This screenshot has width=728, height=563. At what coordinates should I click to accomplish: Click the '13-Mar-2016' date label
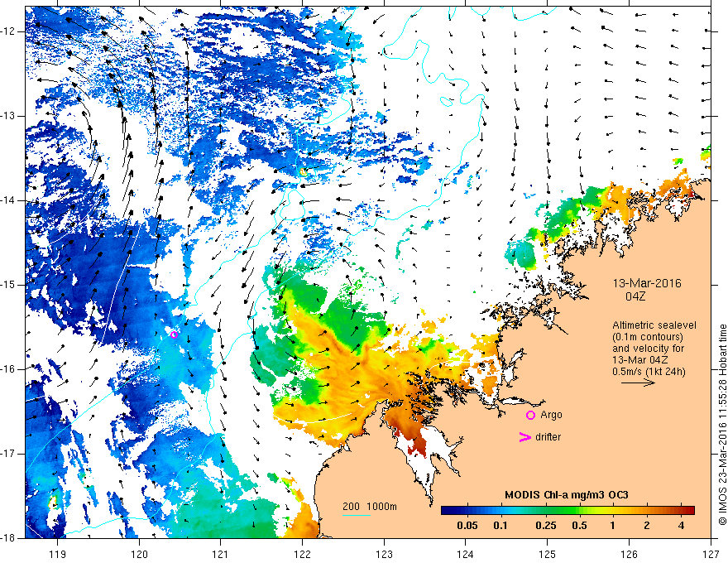647,283
